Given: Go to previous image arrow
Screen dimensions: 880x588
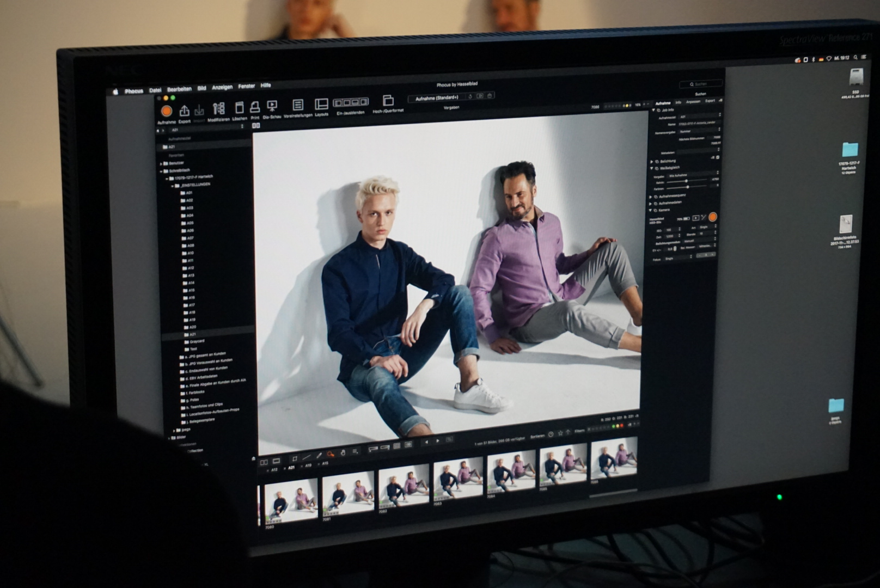Looking at the screenshot, I should [426, 442].
